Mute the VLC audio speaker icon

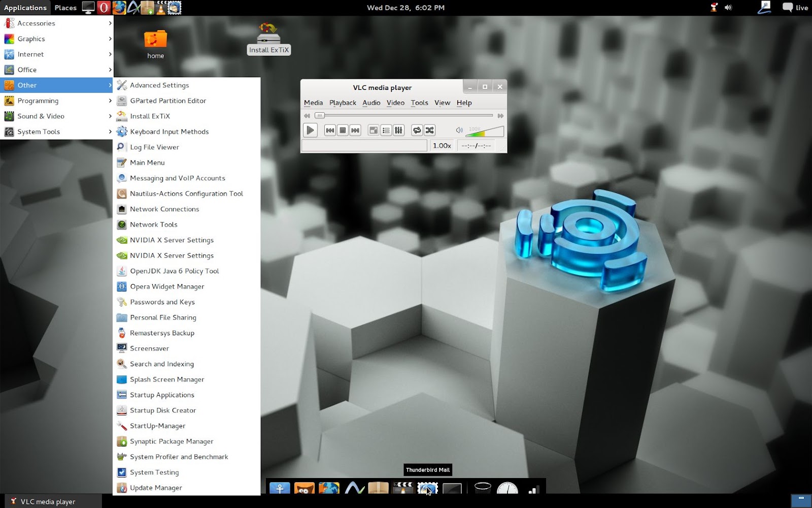click(459, 131)
